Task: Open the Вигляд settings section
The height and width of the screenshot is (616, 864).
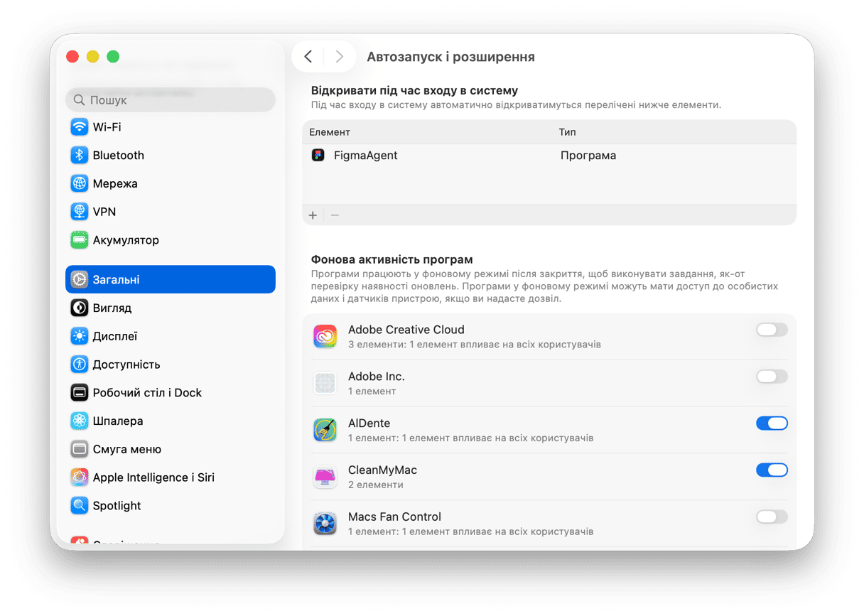Action: (x=112, y=308)
